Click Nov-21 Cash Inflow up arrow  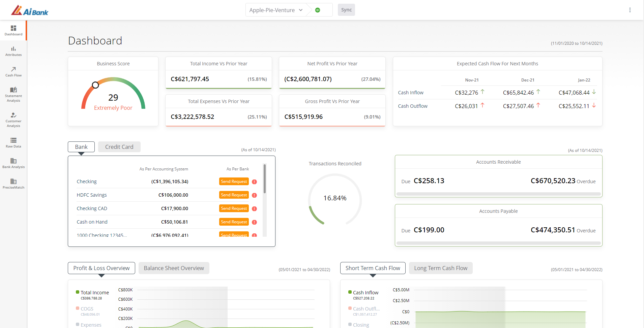tap(482, 92)
